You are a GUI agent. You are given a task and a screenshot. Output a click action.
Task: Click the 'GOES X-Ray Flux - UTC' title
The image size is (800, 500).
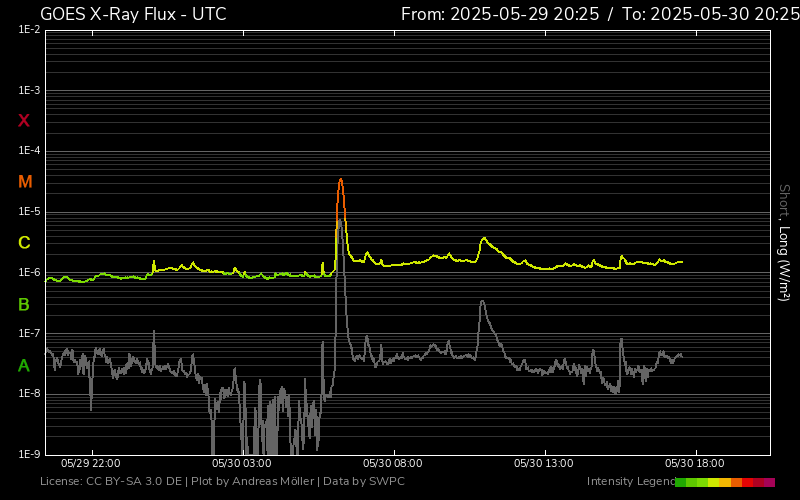(x=133, y=14)
